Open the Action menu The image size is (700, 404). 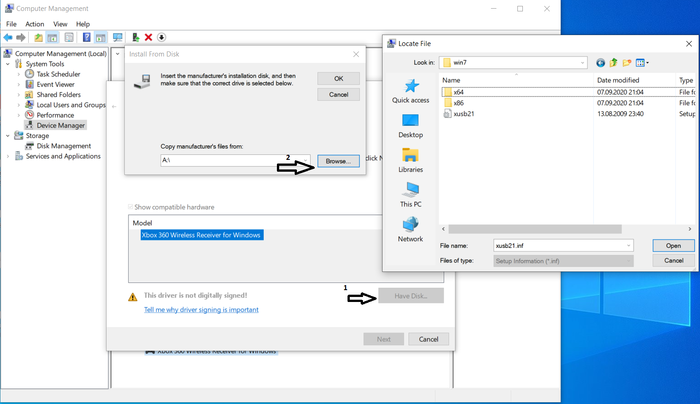[34, 24]
